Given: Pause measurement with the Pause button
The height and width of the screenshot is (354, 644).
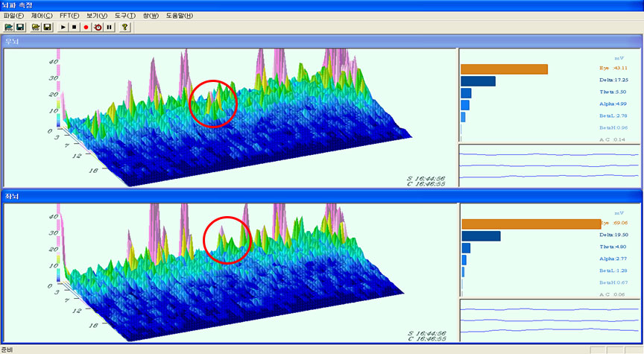Looking at the screenshot, I should coord(110,27).
